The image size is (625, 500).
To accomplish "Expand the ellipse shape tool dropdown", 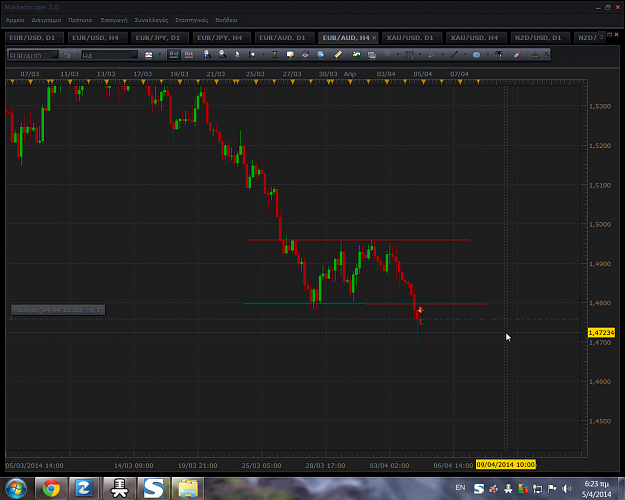I will (487, 55).
